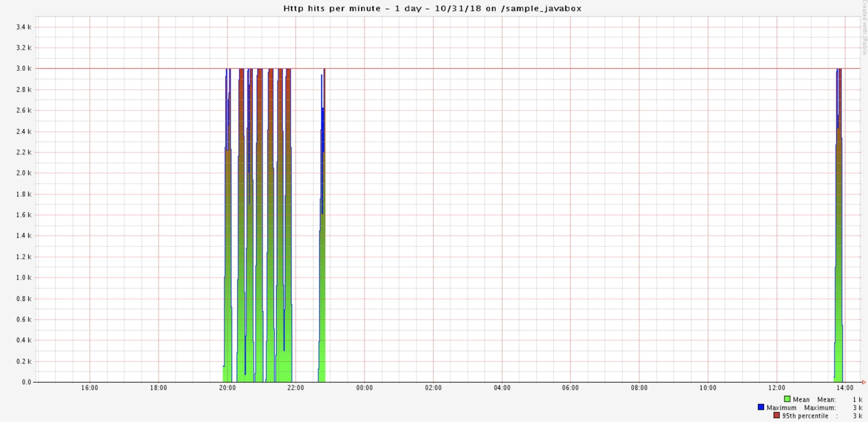Screen dimensions: 868x422
Task: Click the 'Created with JRobin' watermark
Action: point(864,28)
